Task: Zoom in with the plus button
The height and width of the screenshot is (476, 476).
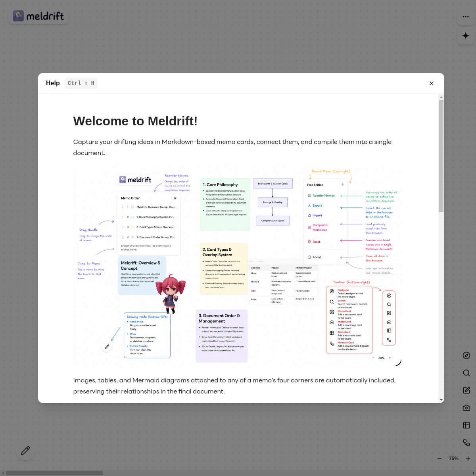Action: pos(468,459)
